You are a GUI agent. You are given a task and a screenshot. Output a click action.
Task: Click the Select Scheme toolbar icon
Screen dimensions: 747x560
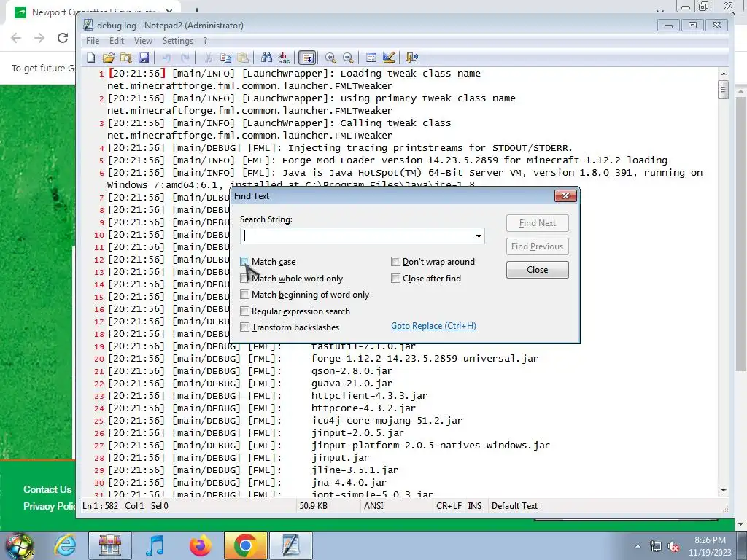pyautogui.click(x=371, y=58)
